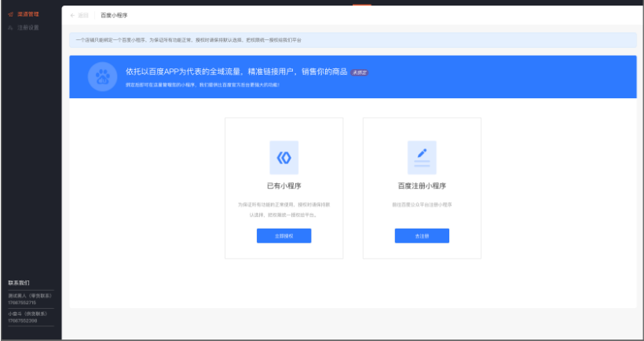Click the back arrow icon in the header

pos(73,15)
